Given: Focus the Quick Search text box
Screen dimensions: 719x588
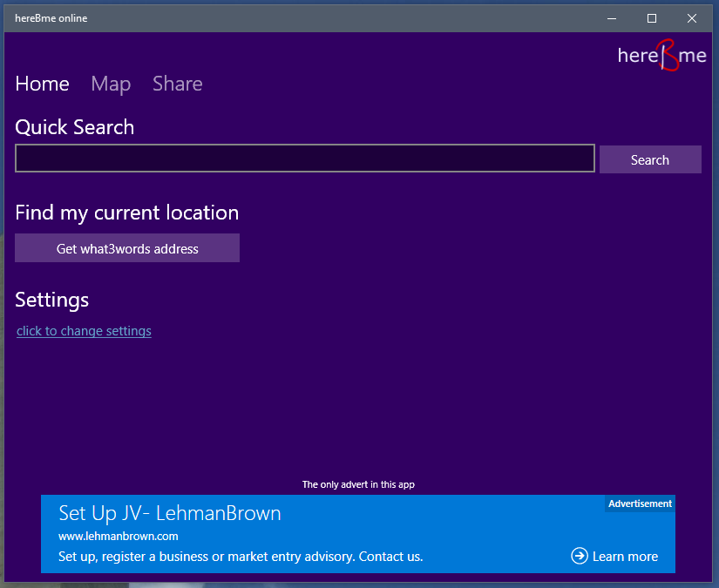Looking at the screenshot, I should (305, 159).
